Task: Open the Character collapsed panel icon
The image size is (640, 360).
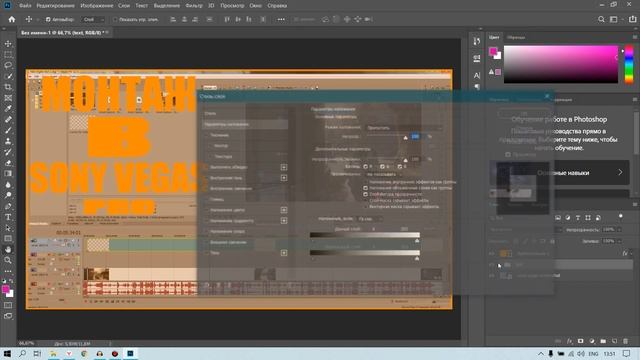Action: click(476, 76)
